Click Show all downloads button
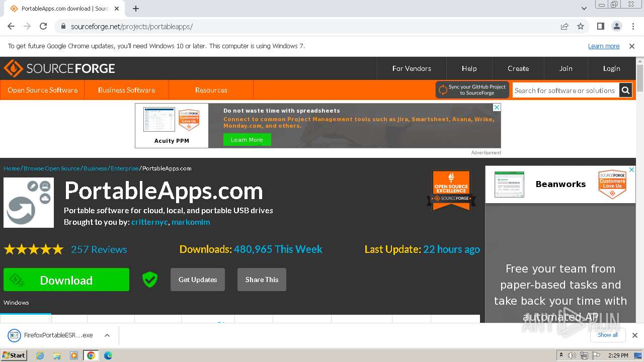Viewport: 644px width, 362px height. pos(607,335)
